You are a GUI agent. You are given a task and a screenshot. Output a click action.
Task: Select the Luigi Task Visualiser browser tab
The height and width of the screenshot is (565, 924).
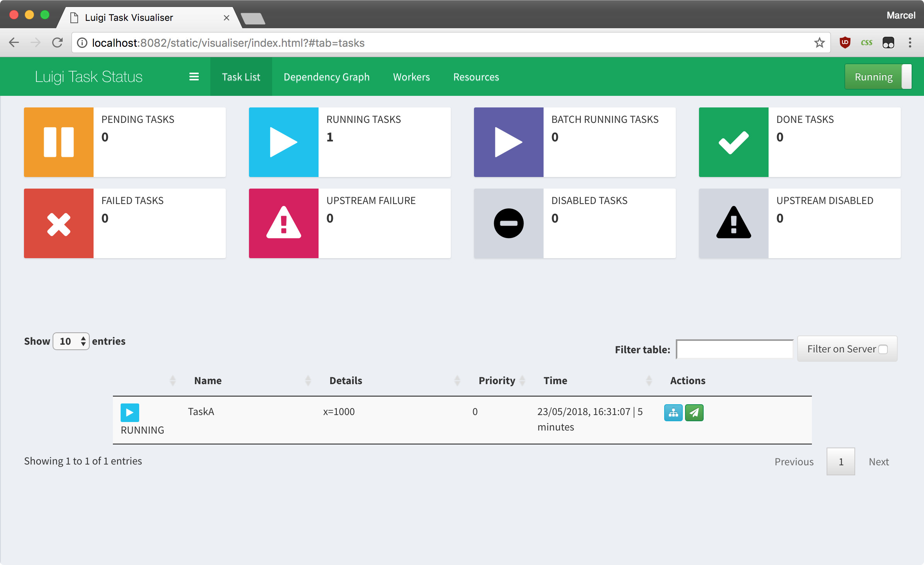point(149,17)
